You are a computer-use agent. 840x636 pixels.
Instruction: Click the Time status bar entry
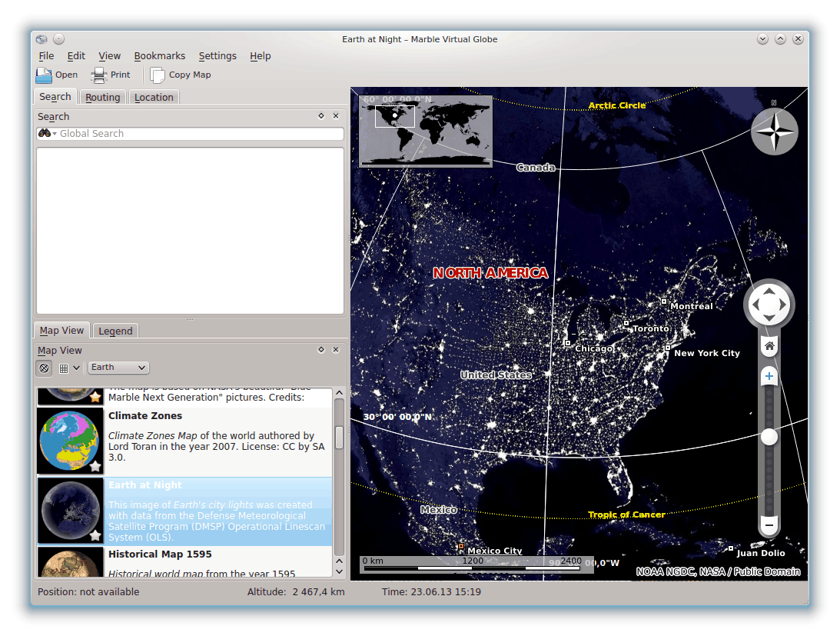click(x=431, y=591)
